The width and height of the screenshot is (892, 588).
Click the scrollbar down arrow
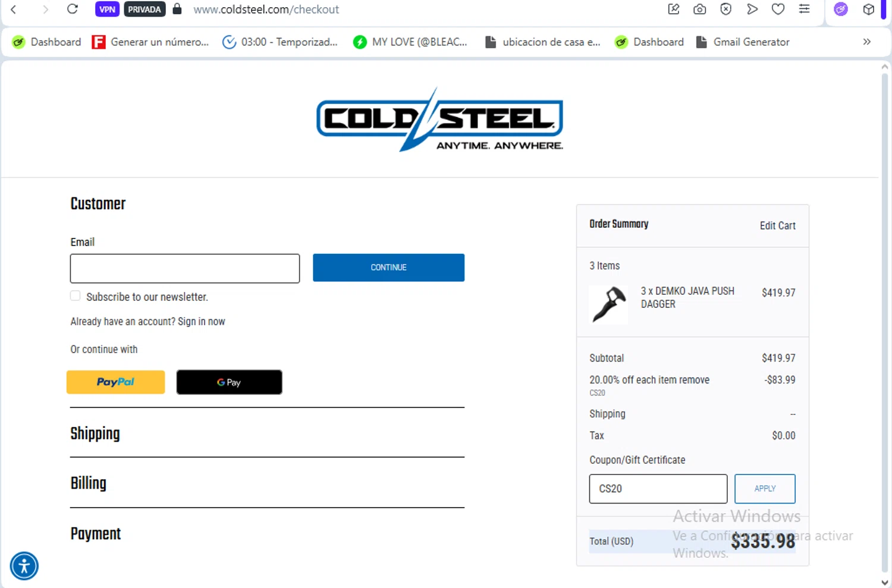coord(885,583)
